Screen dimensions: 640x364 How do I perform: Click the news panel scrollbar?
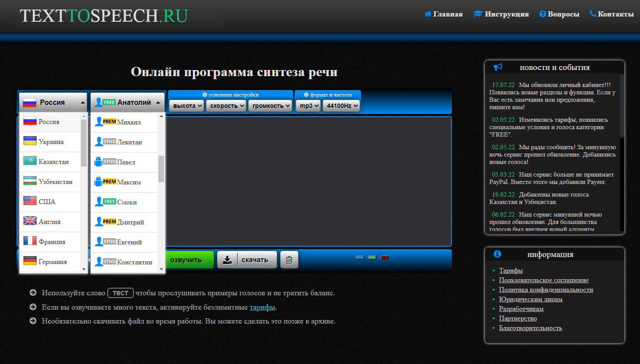click(x=622, y=105)
